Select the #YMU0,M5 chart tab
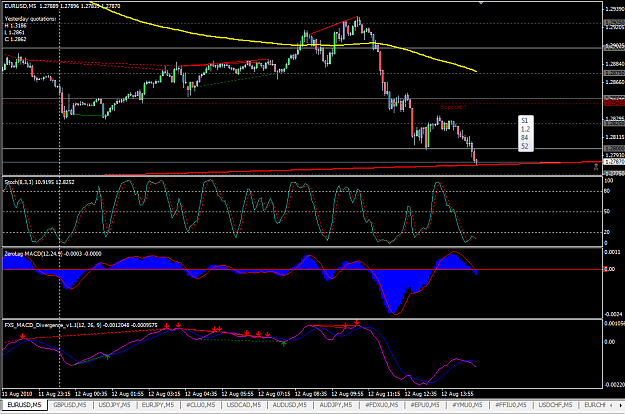The image size is (625, 414). (x=467, y=405)
